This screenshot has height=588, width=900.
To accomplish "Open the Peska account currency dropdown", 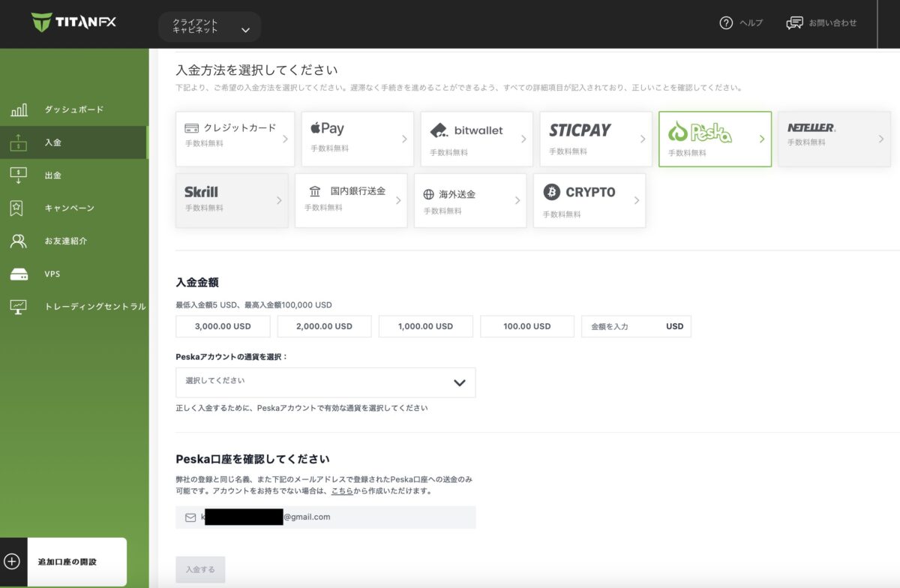I will (x=325, y=382).
